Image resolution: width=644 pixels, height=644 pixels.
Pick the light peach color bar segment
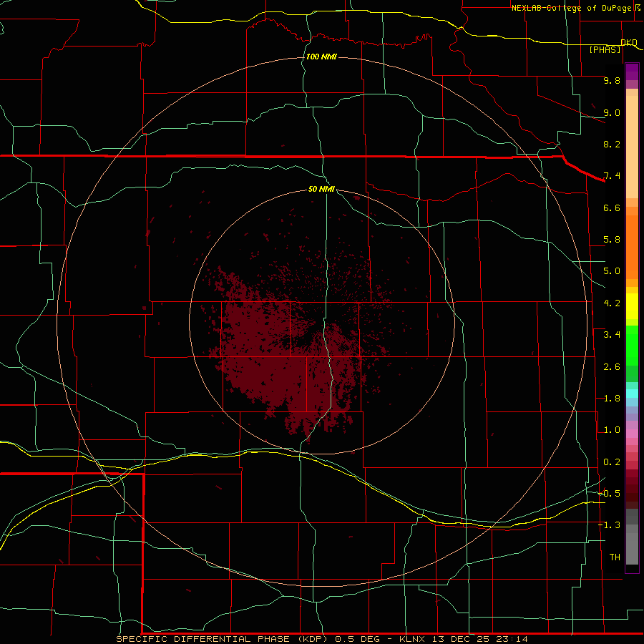[x=632, y=147]
